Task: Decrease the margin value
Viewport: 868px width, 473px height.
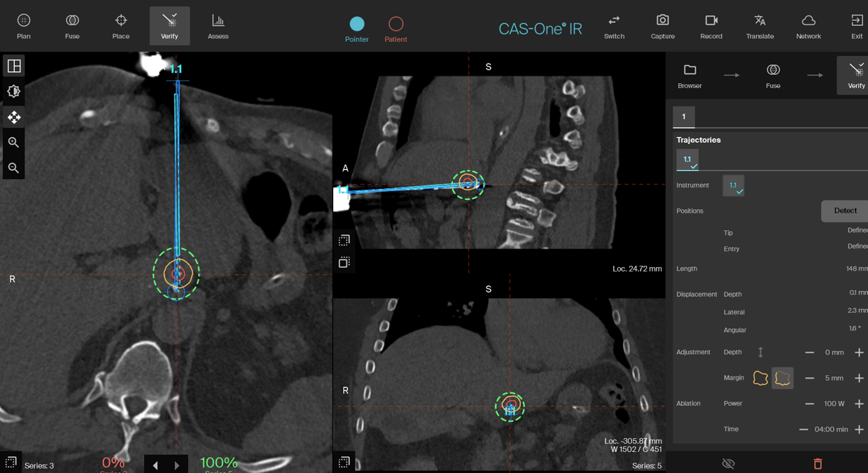Action: [x=809, y=378]
